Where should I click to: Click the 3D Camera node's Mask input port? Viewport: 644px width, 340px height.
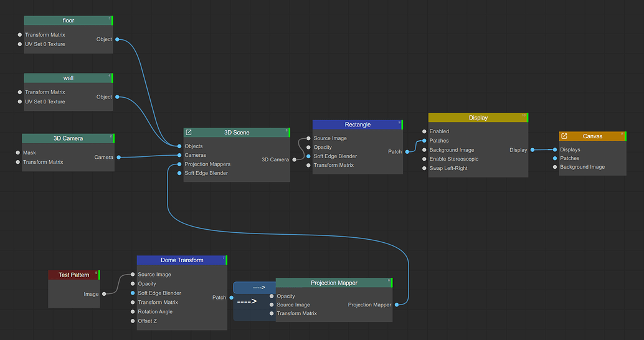[x=17, y=153]
